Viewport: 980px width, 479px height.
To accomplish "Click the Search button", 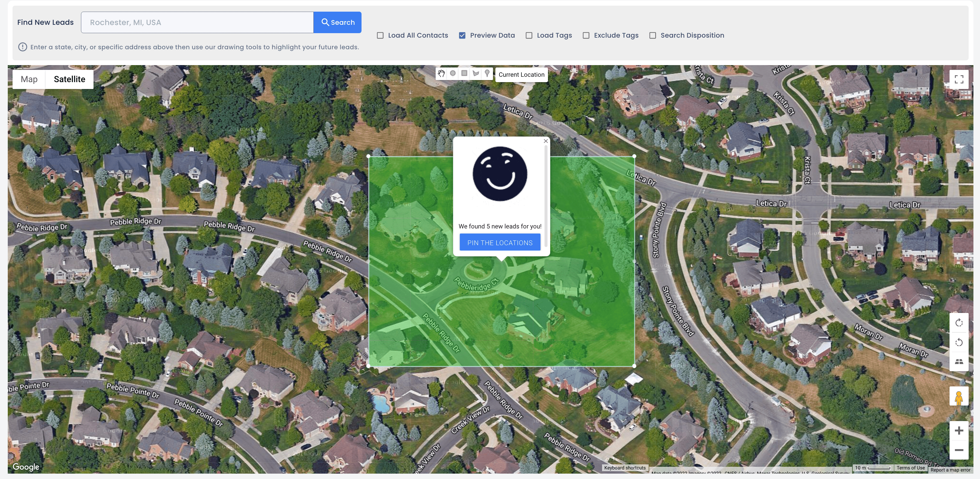I will pyautogui.click(x=338, y=22).
